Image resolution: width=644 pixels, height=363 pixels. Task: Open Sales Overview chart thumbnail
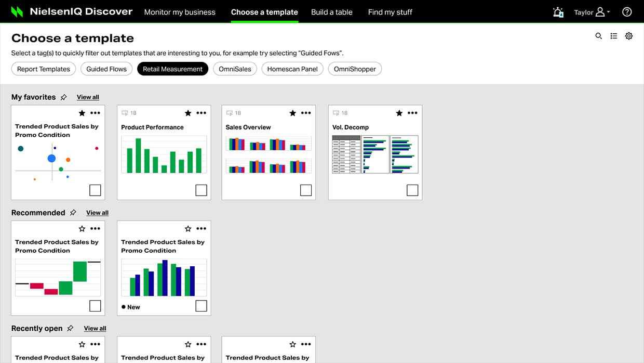tap(269, 154)
